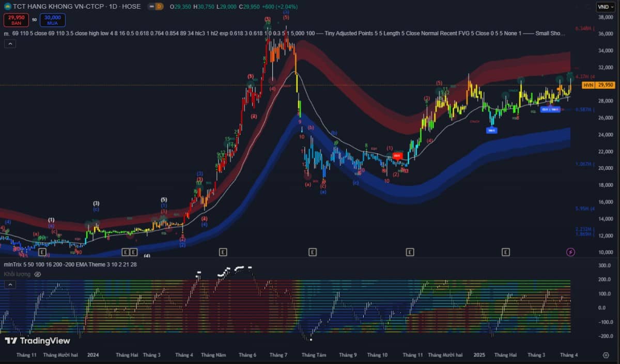Viewport: 620px width, 364px height.
Task: Collapse the bottom mInTrix pane
Action: [10, 286]
